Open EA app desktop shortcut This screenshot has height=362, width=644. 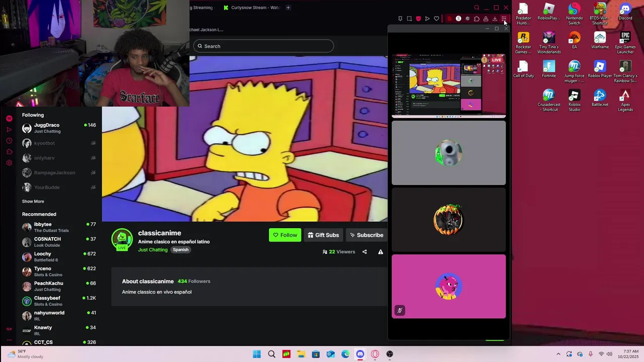pos(575,41)
